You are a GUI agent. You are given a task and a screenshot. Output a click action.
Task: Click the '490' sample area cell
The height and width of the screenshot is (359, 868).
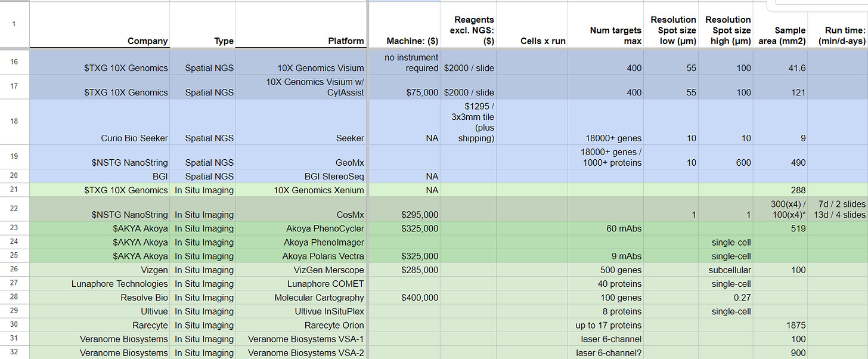(780, 157)
